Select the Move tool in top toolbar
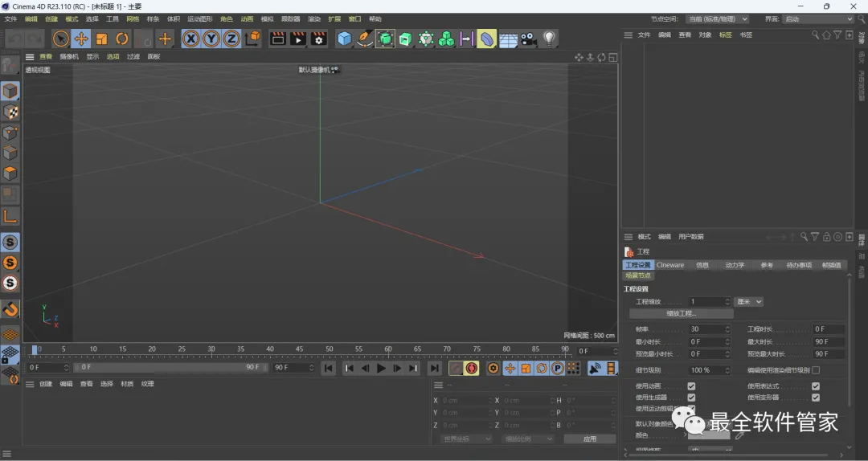 81,39
